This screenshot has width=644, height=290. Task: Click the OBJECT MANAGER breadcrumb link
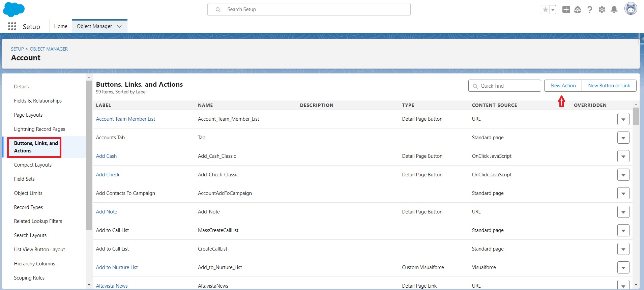point(49,49)
